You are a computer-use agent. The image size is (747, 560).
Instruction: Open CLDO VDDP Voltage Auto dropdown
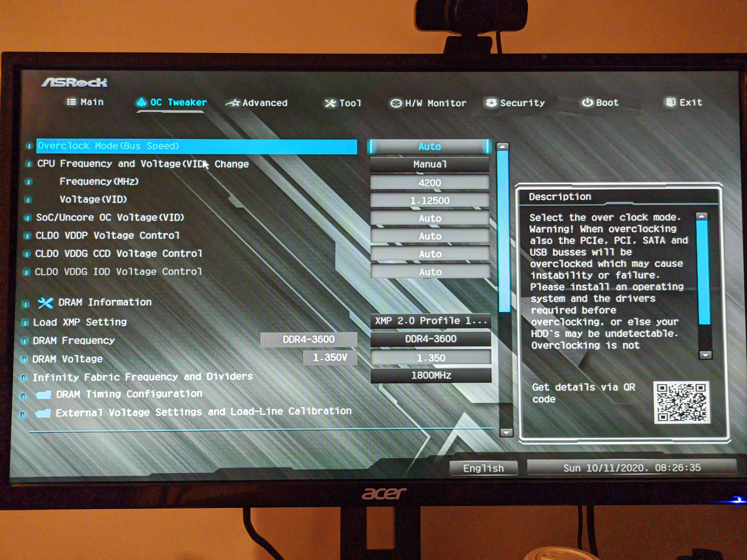click(x=430, y=236)
